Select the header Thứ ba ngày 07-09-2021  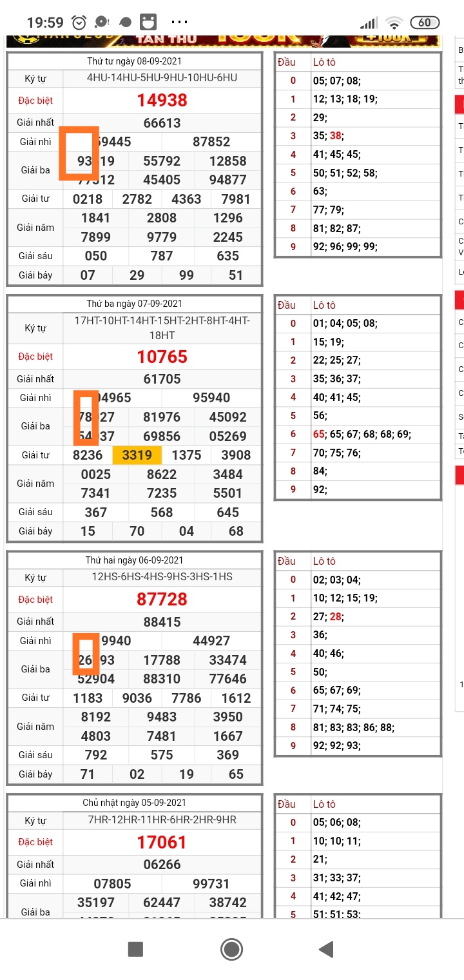tap(134, 304)
